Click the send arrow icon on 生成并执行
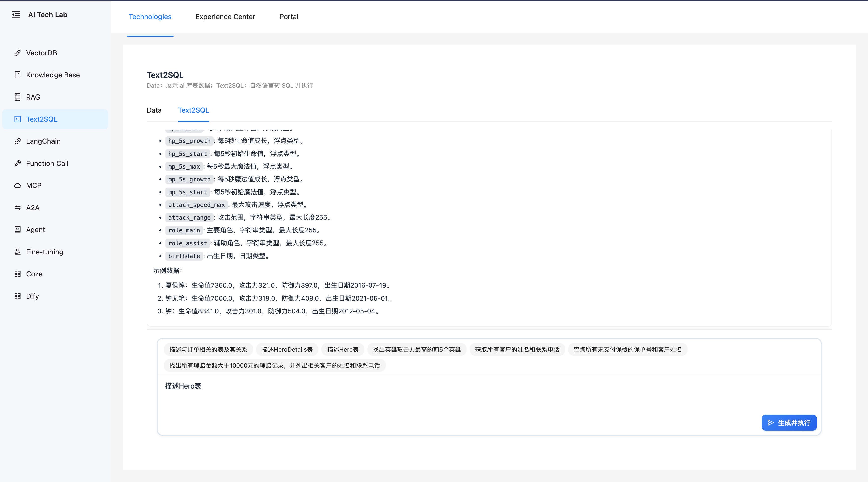Screen dimensions: 868x482 [770, 423]
